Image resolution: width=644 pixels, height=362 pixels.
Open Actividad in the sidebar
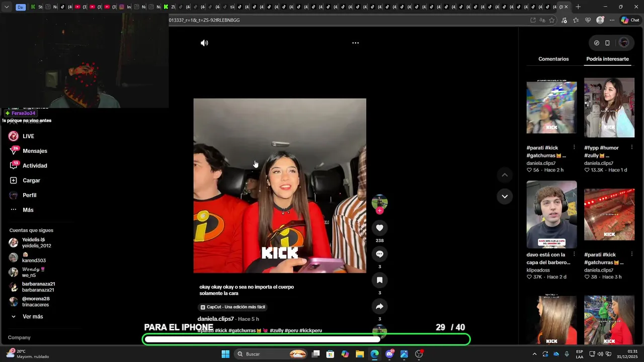point(28,165)
